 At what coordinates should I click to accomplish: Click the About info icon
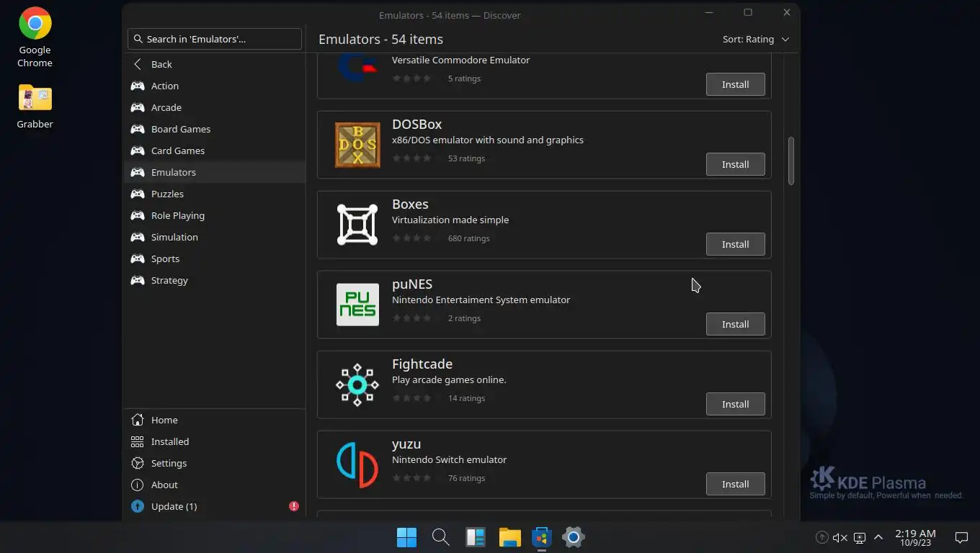coord(138,485)
